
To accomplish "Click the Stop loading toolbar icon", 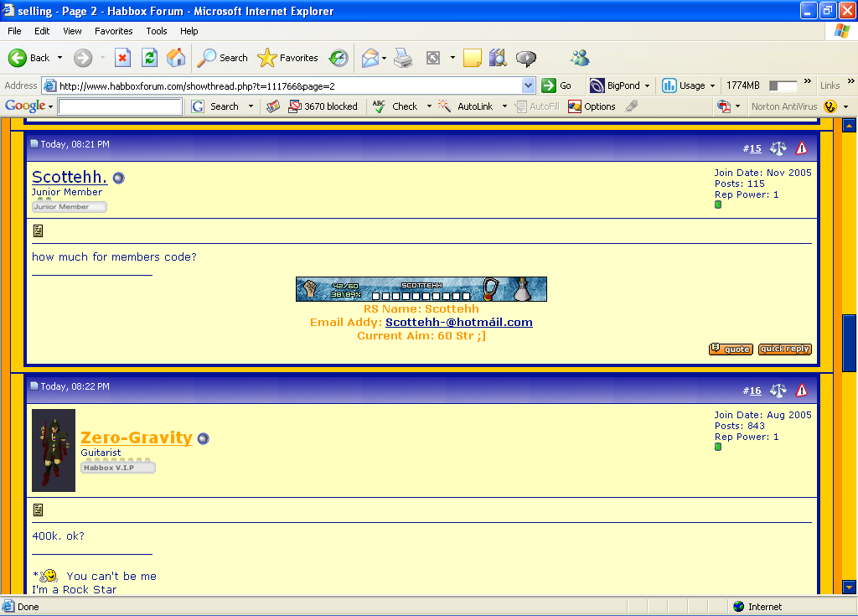I will tap(122, 58).
